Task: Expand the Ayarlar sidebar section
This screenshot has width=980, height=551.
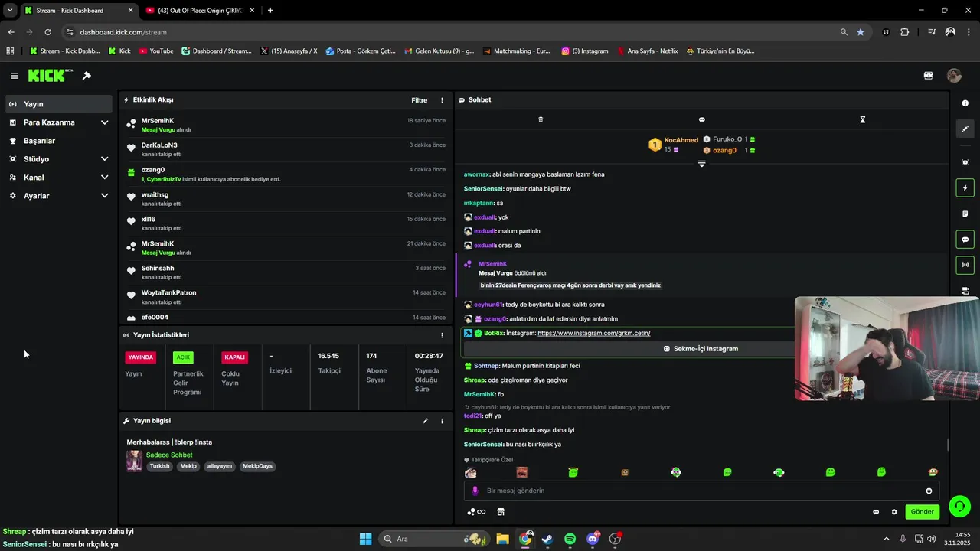Action: [57, 196]
